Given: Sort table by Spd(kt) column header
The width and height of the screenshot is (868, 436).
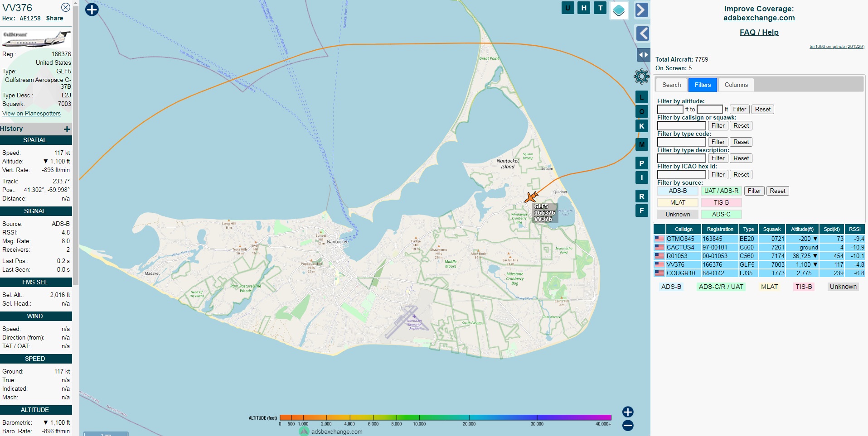Looking at the screenshot, I should pos(832,229).
